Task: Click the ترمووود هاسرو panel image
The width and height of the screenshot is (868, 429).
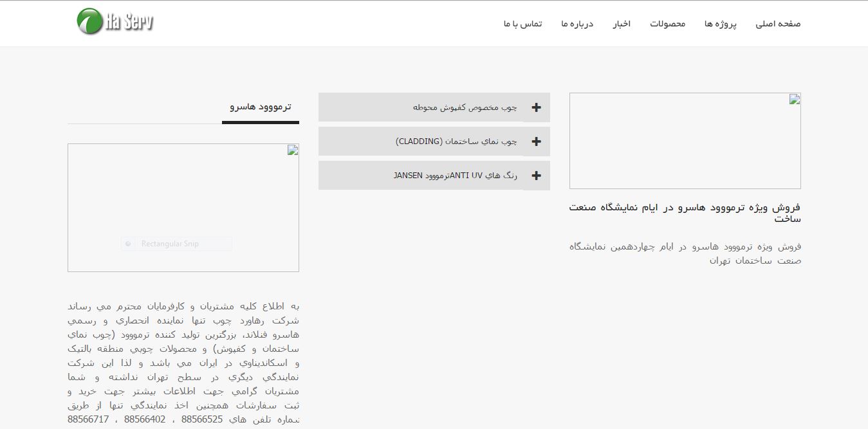Action: coord(183,208)
